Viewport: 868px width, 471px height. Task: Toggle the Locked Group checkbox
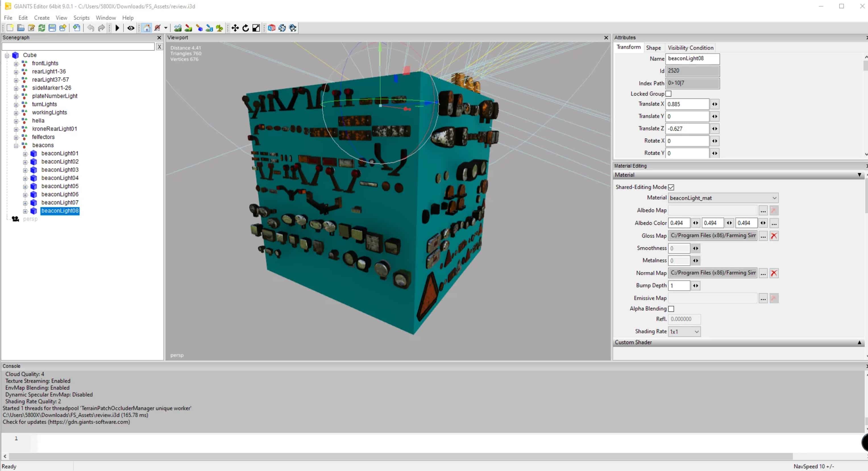pyautogui.click(x=668, y=94)
